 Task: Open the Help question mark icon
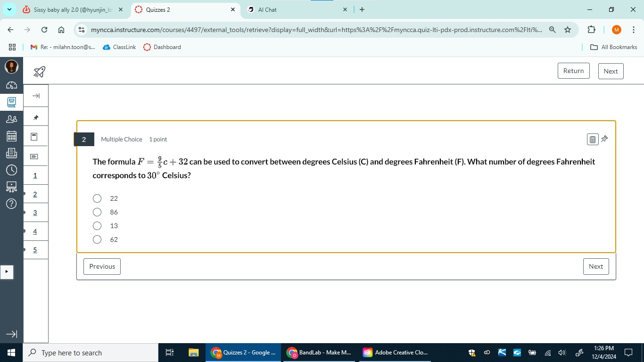click(x=11, y=204)
